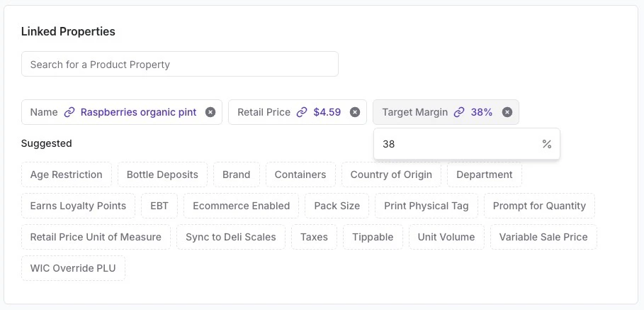Click link icon in Name chip

(x=69, y=112)
